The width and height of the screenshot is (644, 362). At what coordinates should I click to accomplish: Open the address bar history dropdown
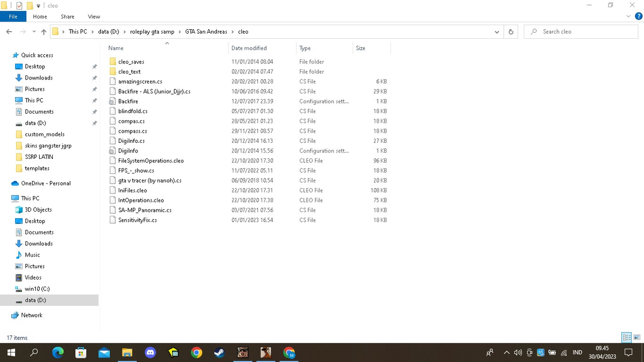point(497,32)
